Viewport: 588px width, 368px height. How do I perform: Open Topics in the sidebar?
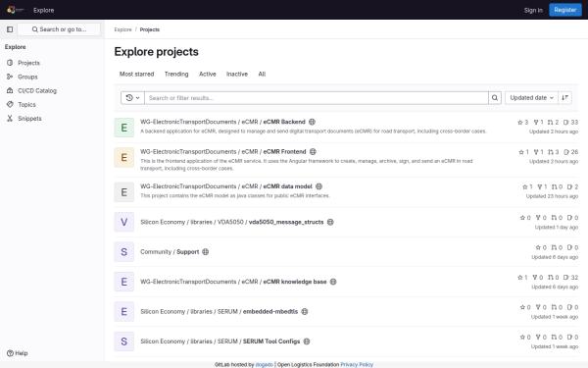52,104
